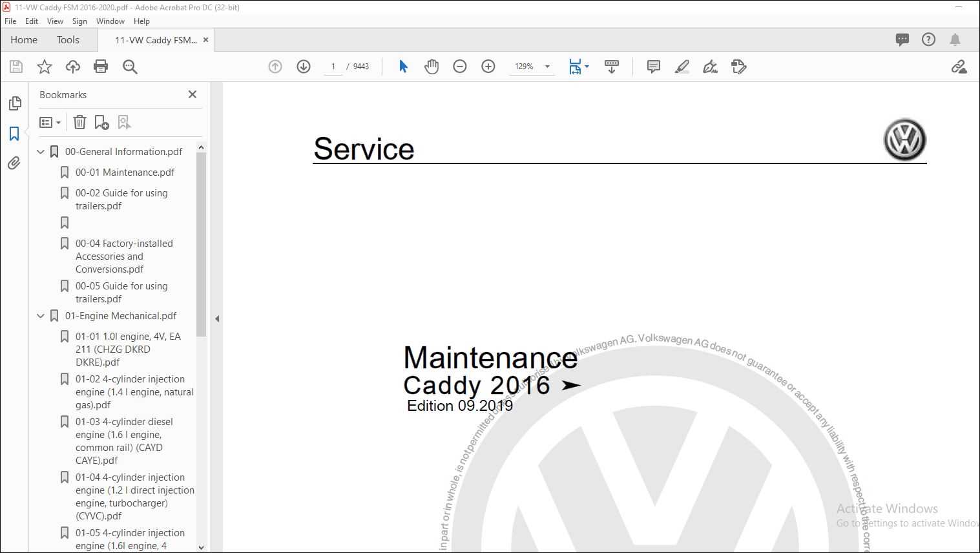Open the Help question mark icon

(x=928, y=39)
